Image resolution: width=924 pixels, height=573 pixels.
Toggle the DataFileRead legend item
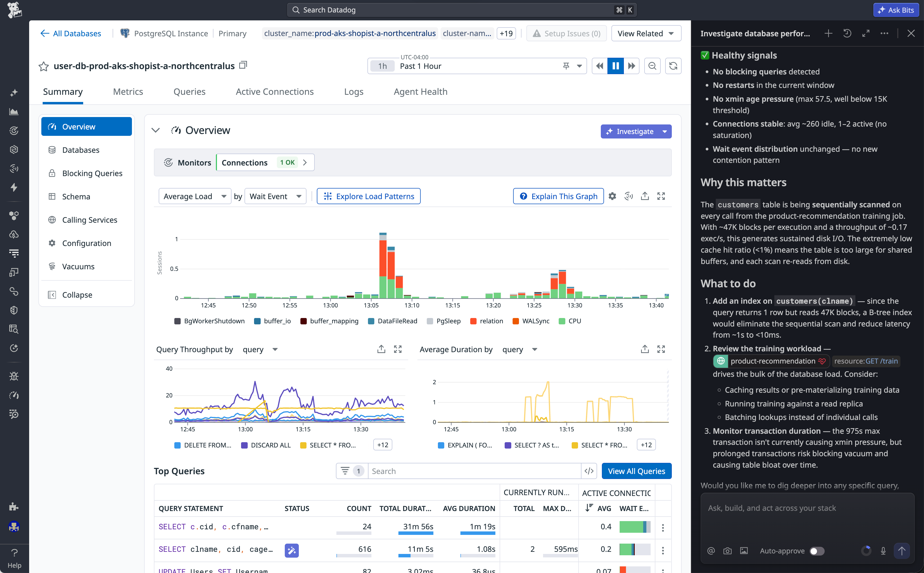click(x=392, y=321)
